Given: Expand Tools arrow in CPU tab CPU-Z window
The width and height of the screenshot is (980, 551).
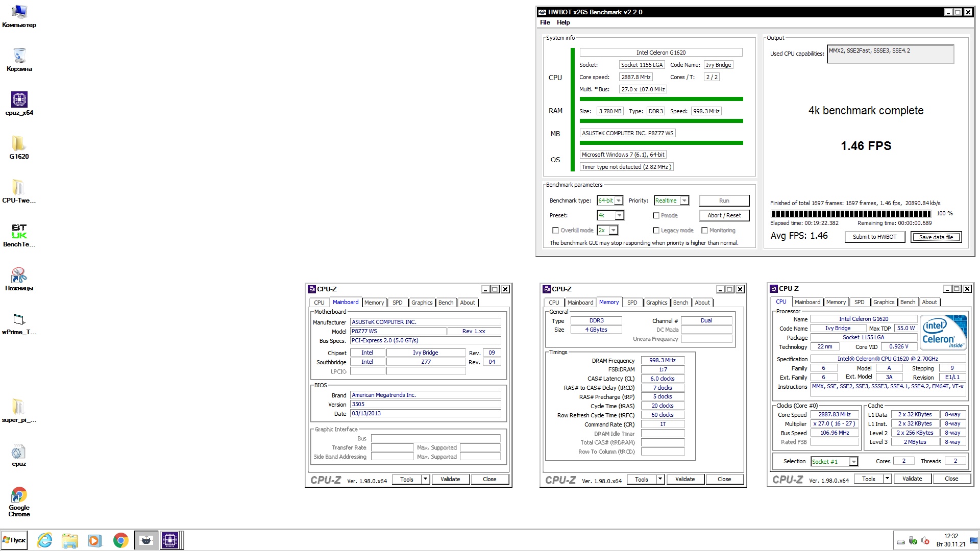Looking at the screenshot, I should point(887,479).
